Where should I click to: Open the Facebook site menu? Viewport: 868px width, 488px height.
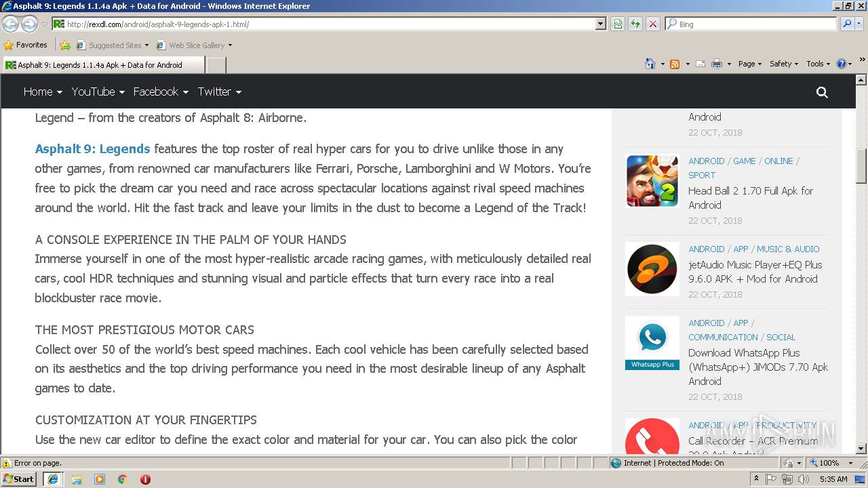(x=160, y=91)
